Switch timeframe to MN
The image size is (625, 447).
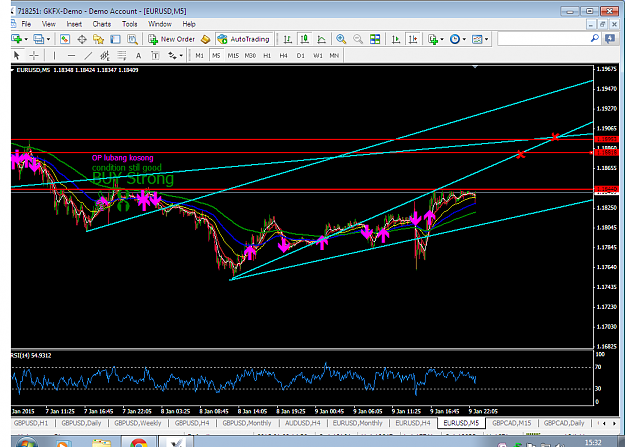(334, 55)
